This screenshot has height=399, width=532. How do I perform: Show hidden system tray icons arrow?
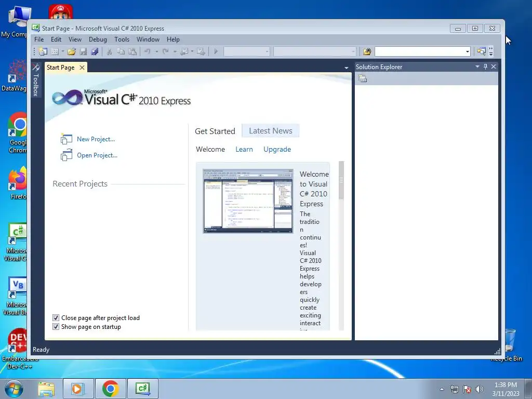tap(442, 389)
